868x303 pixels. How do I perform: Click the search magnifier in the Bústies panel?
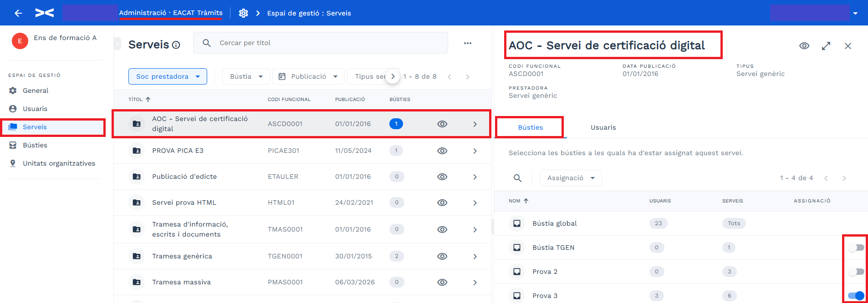[518, 178]
